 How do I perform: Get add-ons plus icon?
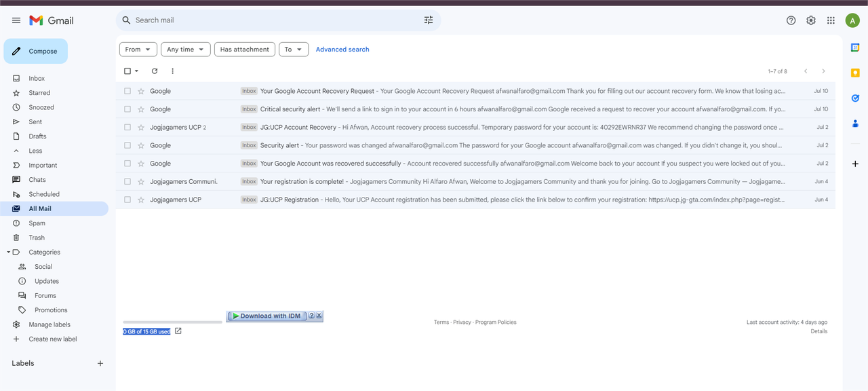[x=855, y=164]
